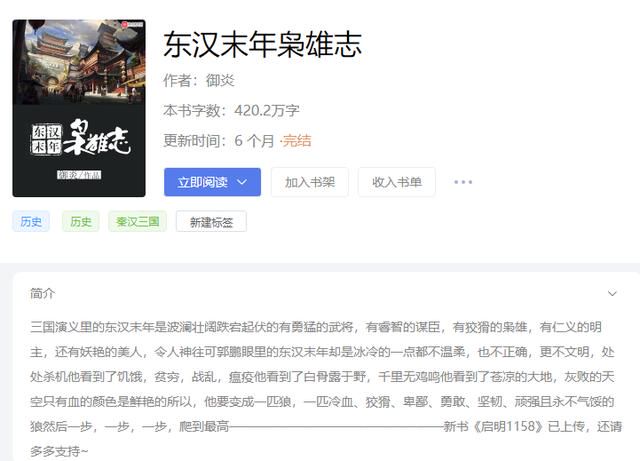Click the 御炎/作品 label on the cover
Image resolution: width=640 pixels, height=461 pixels.
pos(79,175)
